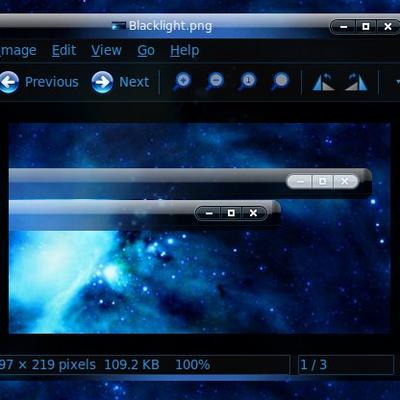Minimize the Blacklight.png window
Image resolution: width=400 pixels, height=400 pixels.
click(x=344, y=27)
